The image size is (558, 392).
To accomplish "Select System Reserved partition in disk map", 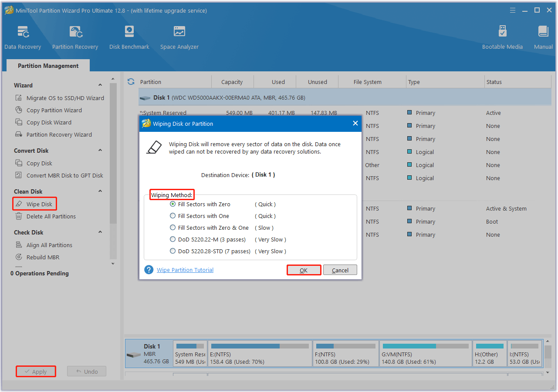I will [190, 353].
